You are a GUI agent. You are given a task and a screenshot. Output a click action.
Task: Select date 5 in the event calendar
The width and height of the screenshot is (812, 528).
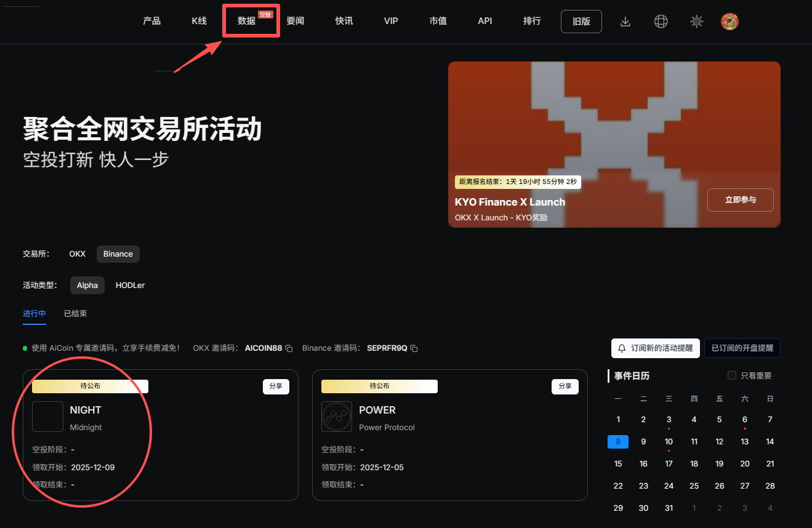click(719, 420)
